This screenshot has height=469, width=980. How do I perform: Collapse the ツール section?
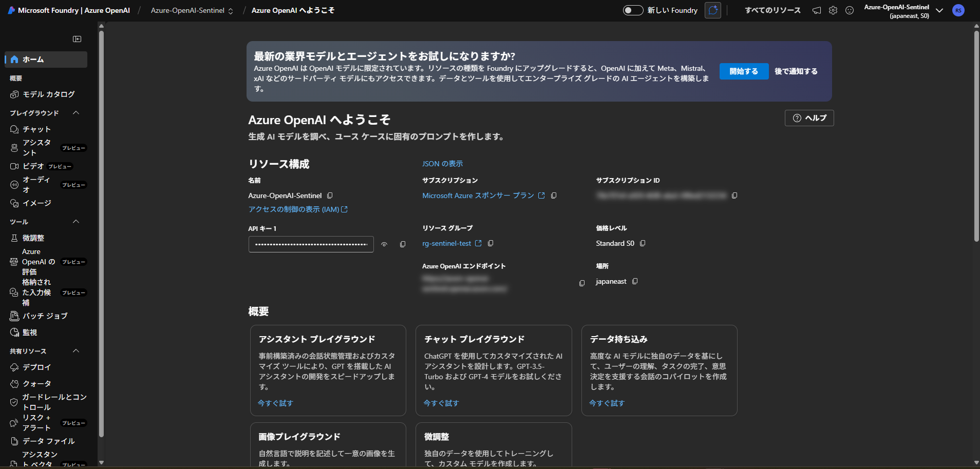tap(76, 222)
